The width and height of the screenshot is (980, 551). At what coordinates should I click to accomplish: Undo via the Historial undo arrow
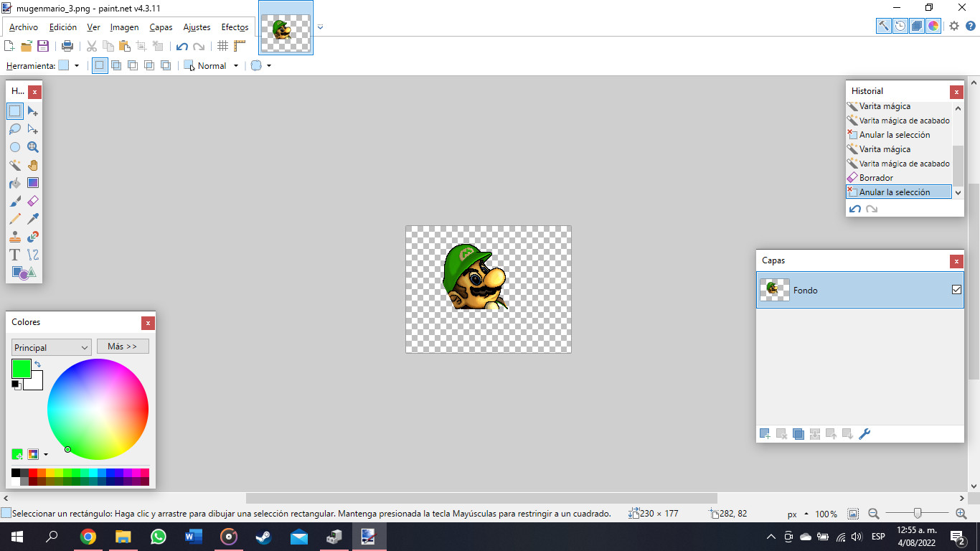pyautogui.click(x=854, y=209)
